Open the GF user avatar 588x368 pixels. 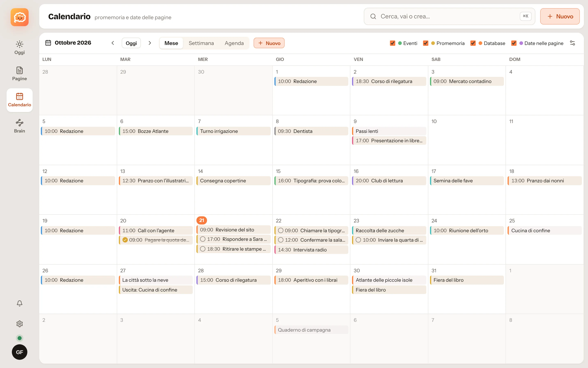tap(19, 352)
